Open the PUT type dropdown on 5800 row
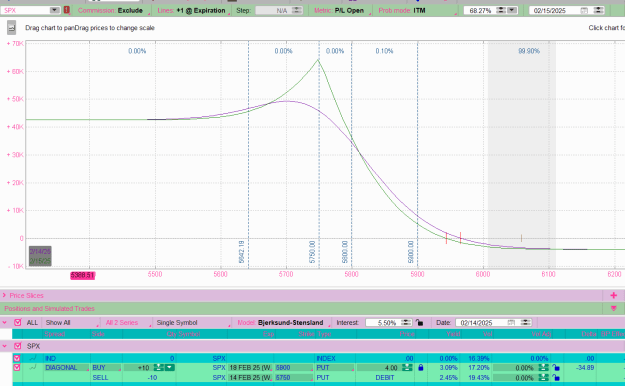Screen dimensions: 625x386 coord(335,368)
